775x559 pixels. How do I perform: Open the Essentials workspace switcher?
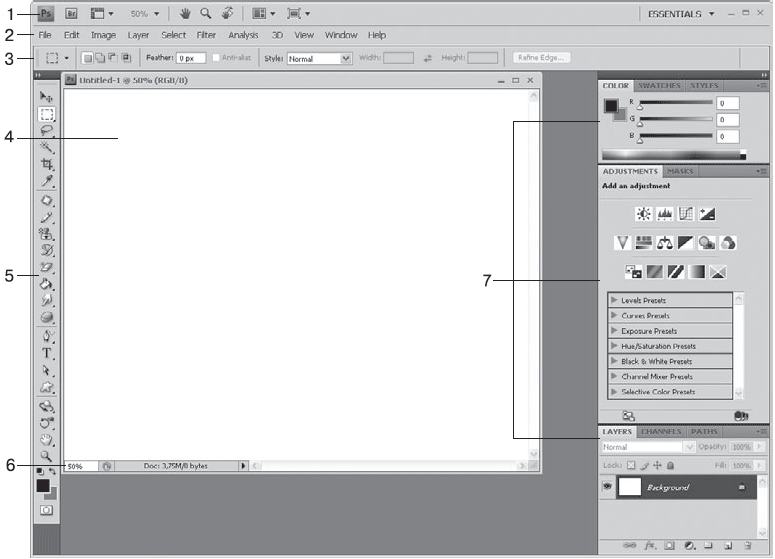coord(680,14)
